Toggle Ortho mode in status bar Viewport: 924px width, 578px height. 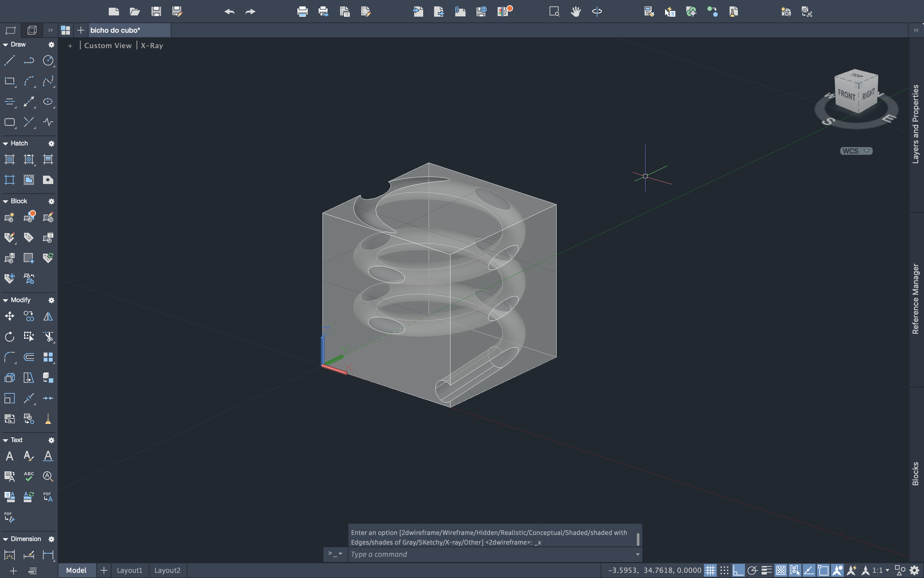(738, 570)
